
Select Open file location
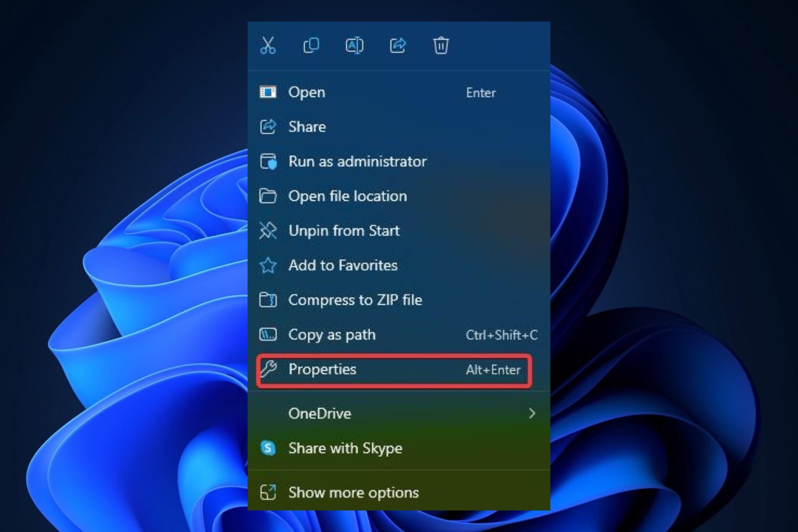pyautogui.click(x=399, y=196)
